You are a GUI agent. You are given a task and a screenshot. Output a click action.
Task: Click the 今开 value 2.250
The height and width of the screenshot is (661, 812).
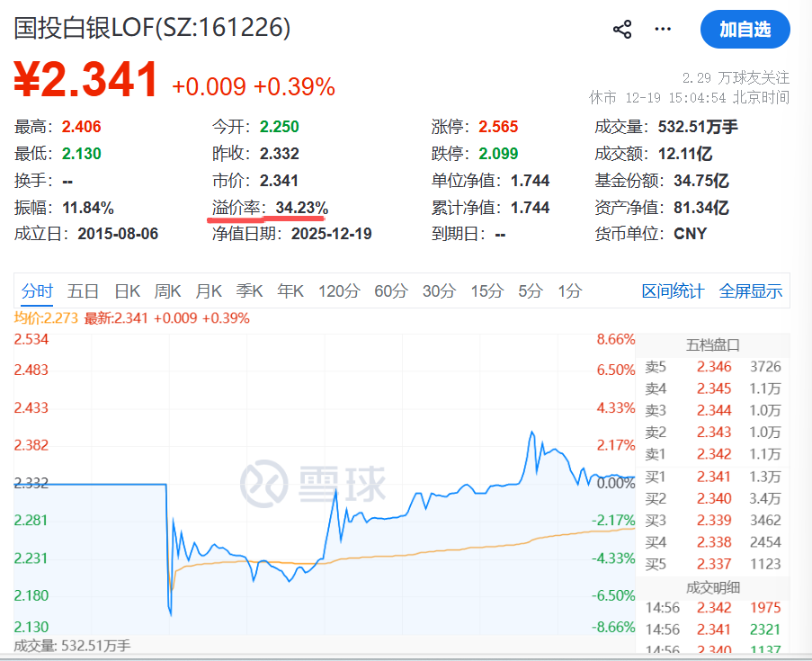[279, 127]
